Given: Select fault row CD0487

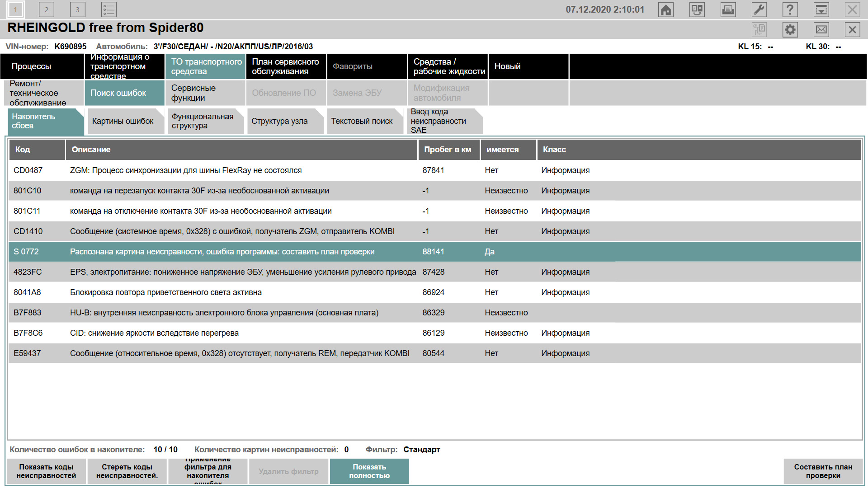Looking at the screenshot, I should coord(435,170).
